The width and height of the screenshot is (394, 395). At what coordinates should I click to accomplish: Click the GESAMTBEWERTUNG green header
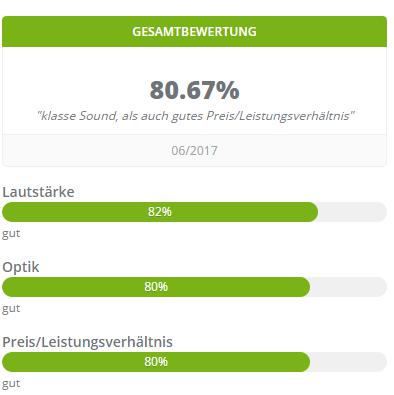tap(194, 31)
